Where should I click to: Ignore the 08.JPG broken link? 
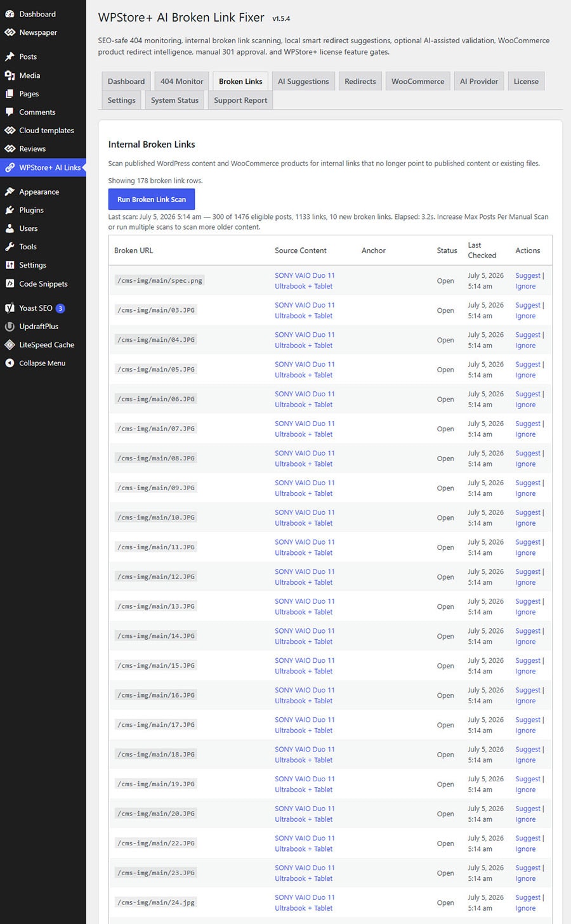[x=525, y=464]
